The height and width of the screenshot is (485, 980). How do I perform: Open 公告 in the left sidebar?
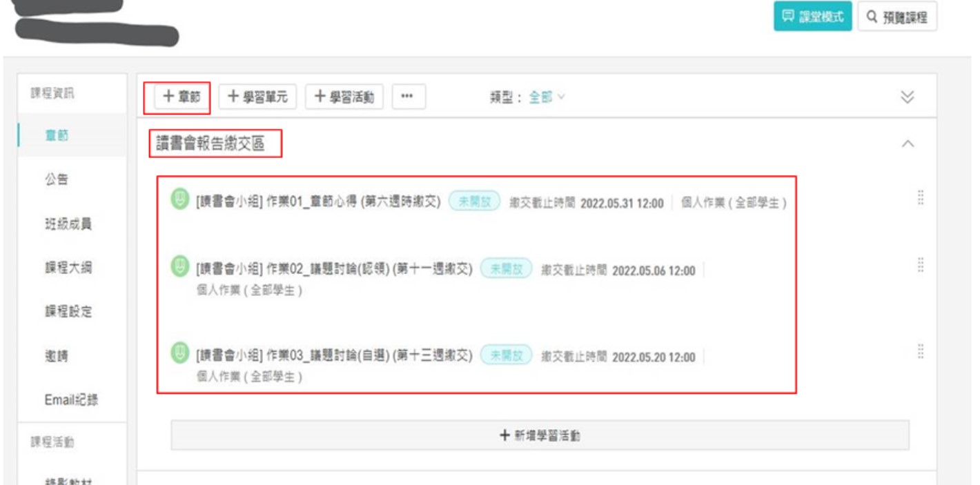(57, 179)
